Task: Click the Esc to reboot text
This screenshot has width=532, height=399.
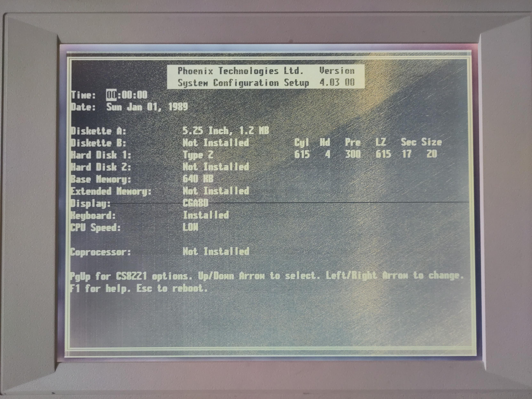Action: pos(172,288)
